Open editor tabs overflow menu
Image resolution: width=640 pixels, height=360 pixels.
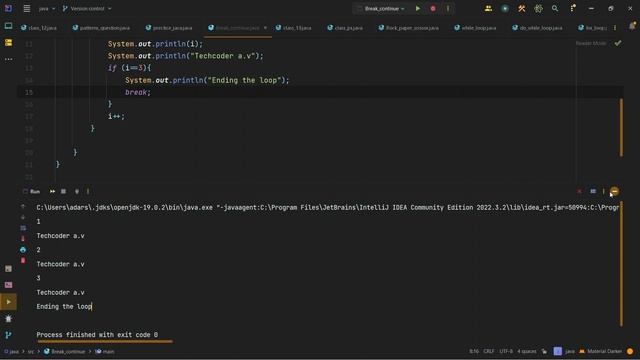click(x=615, y=28)
